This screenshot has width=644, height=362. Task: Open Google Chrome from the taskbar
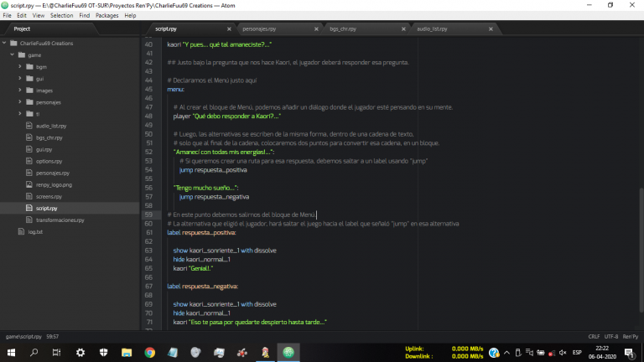click(x=148, y=352)
